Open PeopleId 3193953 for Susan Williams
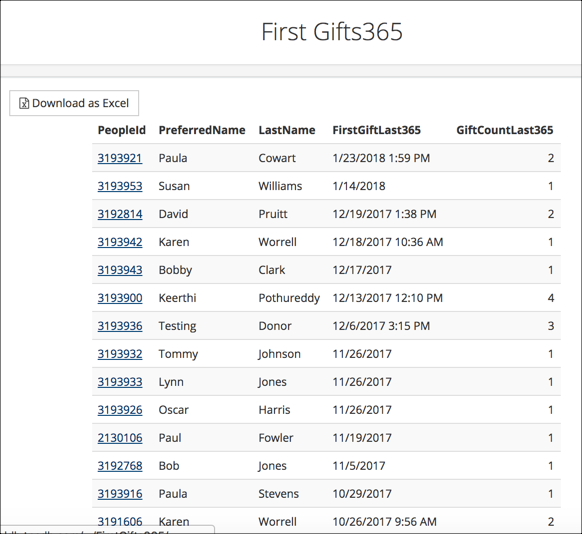Viewport: 582px width, 534px height. coord(120,186)
